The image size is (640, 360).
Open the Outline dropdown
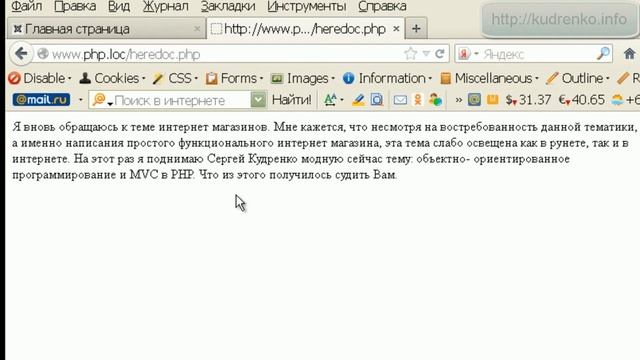(x=578, y=78)
